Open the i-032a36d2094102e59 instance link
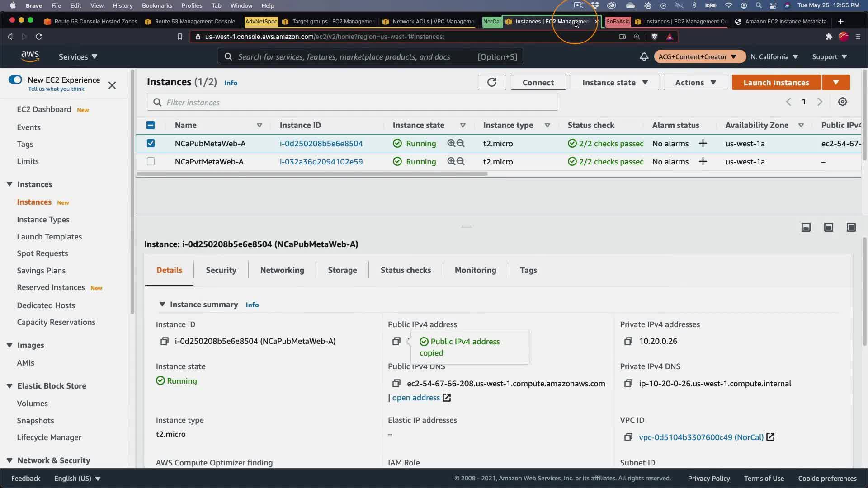The width and height of the screenshot is (868, 488). pos(321,161)
